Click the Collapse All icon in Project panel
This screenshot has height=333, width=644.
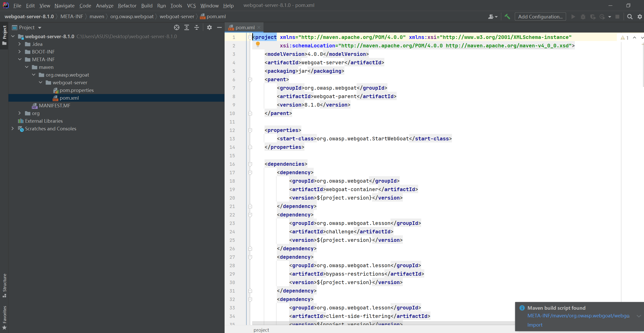tap(197, 27)
